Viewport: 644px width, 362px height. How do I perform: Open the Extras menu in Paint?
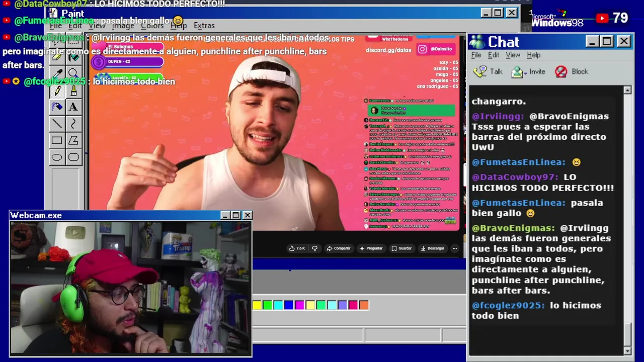pyautogui.click(x=204, y=26)
